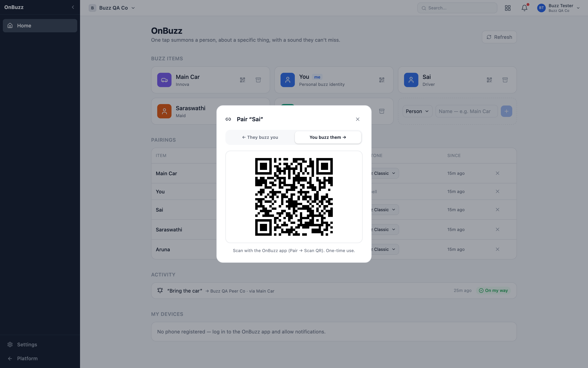Screen dimensions: 588x368
Task: Open the Aruna tone dropdown
Action: (385, 249)
